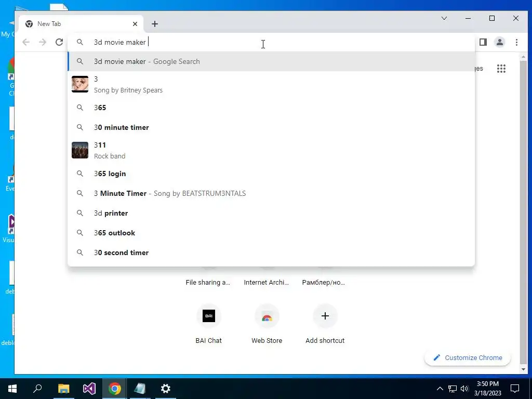Viewport: 532px width, 399px height.
Task: Open the Google apps grid icon
Action: pos(501,69)
